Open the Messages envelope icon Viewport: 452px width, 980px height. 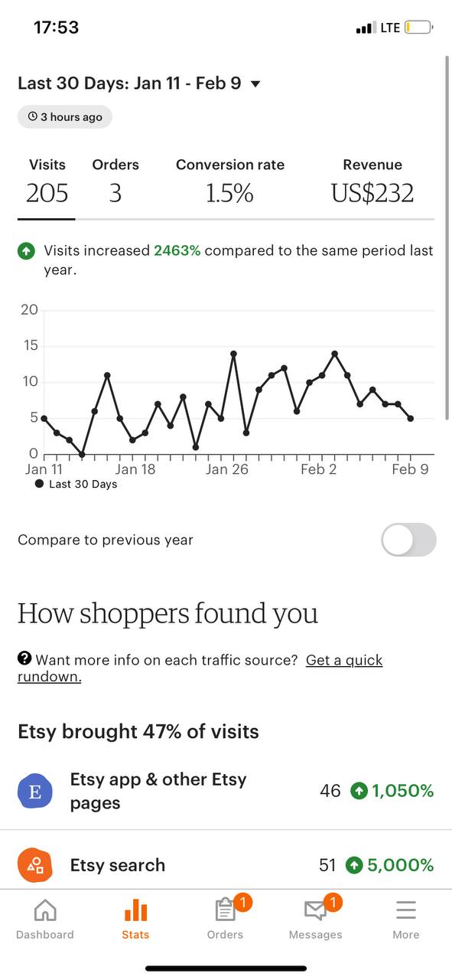pyautogui.click(x=315, y=910)
